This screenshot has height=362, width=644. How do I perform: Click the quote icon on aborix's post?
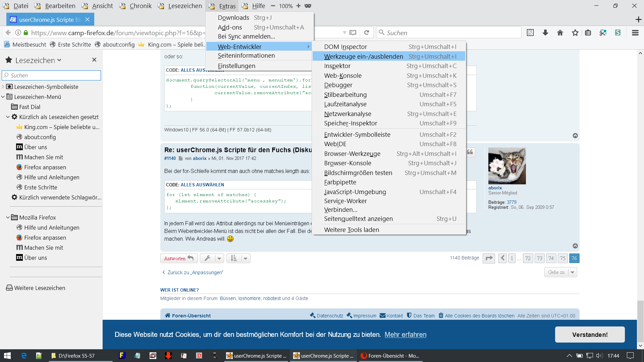470,152
